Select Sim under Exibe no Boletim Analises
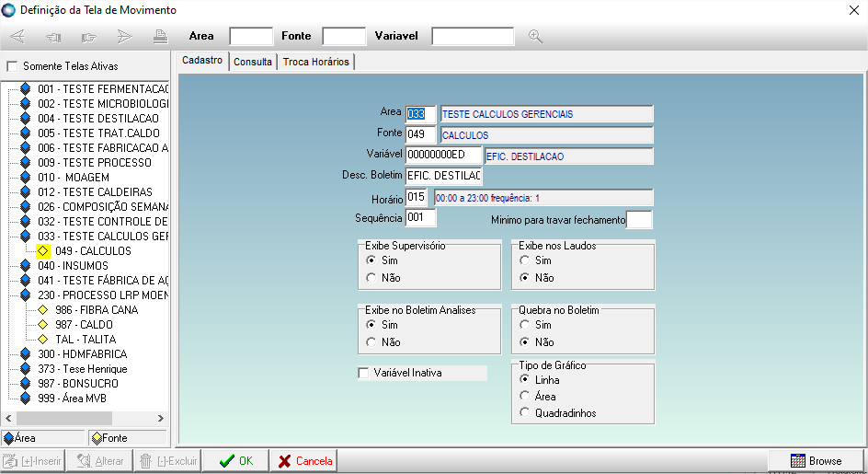868x474 pixels. (371, 324)
